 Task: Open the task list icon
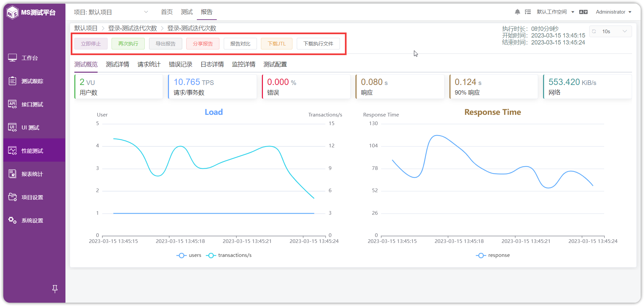click(528, 12)
